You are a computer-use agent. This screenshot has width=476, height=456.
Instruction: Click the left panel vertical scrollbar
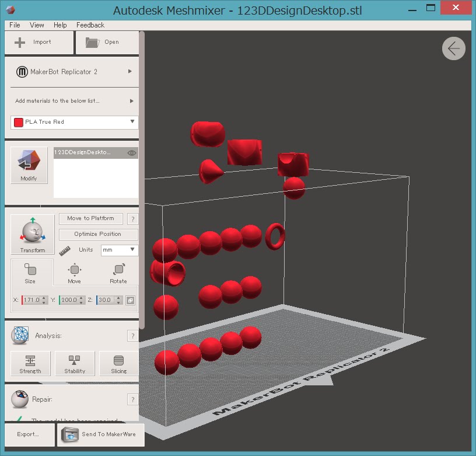pyautogui.click(x=142, y=179)
